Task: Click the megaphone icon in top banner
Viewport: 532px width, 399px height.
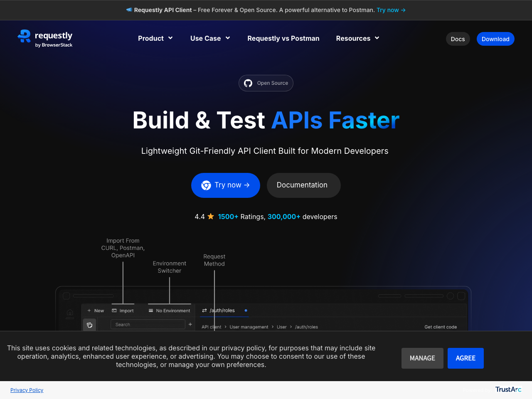Action: tap(129, 10)
